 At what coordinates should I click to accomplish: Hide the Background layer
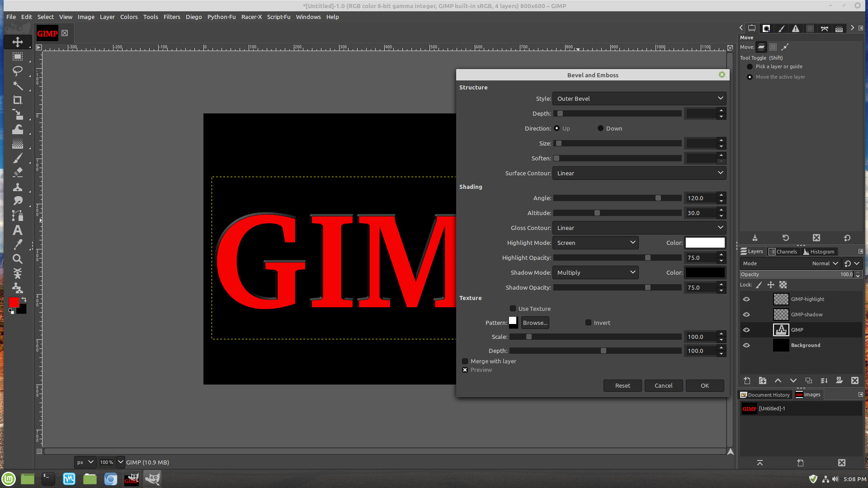[746, 345]
